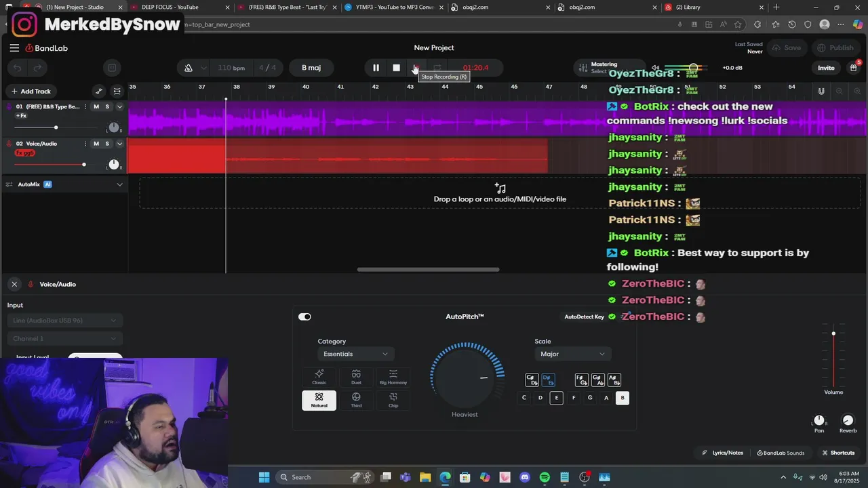
Task: Select the Third AutoPitch preset
Action: (x=356, y=400)
